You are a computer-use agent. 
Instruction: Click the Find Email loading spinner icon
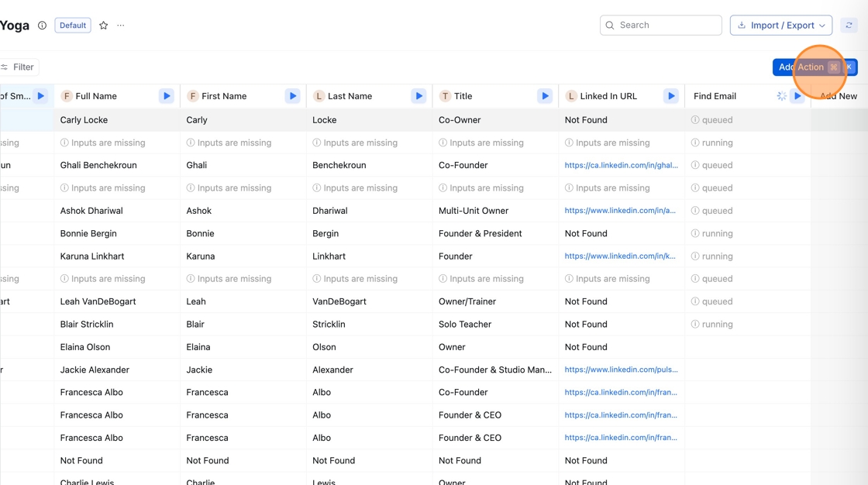pyautogui.click(x=782, y=96)
